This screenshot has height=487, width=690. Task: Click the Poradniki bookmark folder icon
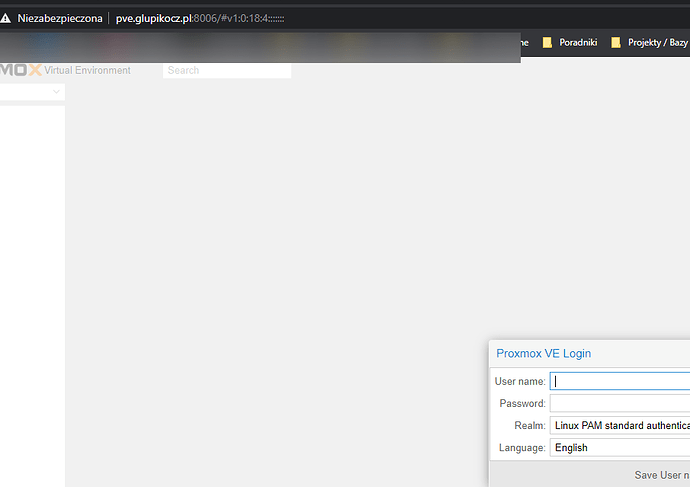[547, 43]
